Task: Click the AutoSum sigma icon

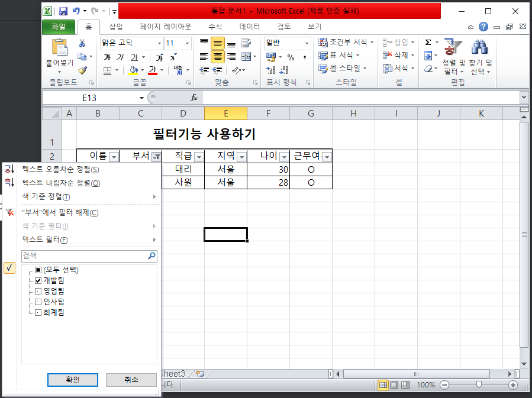Action: point(428,43)
